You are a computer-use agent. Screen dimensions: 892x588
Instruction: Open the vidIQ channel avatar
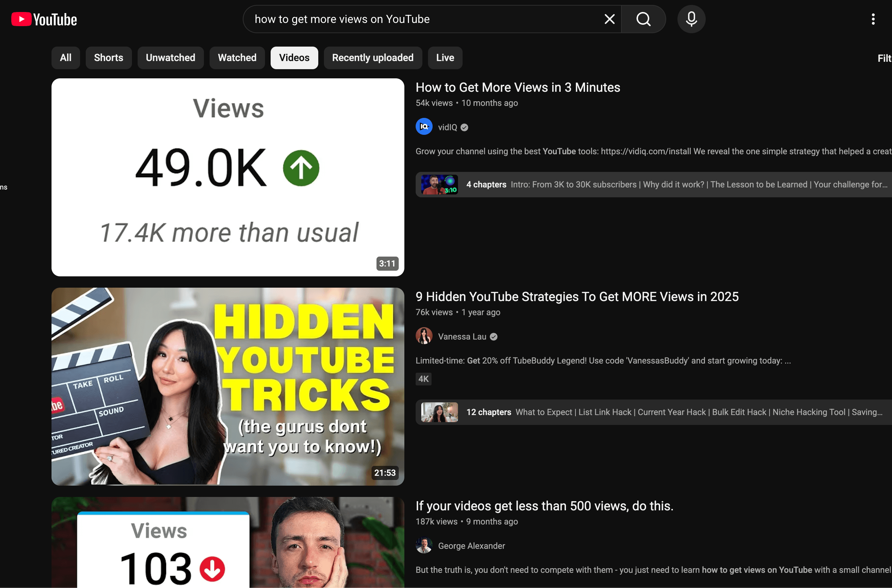pos(424,127)
